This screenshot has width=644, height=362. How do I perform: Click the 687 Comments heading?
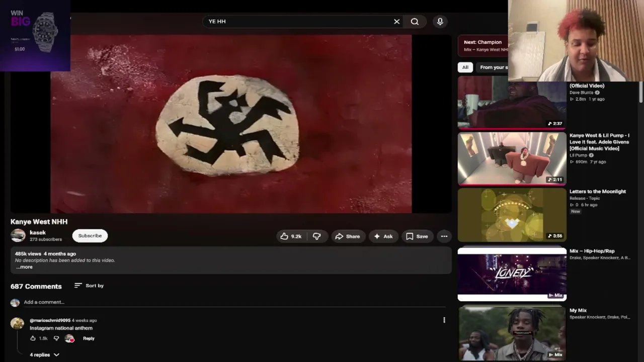pos(36,286)
